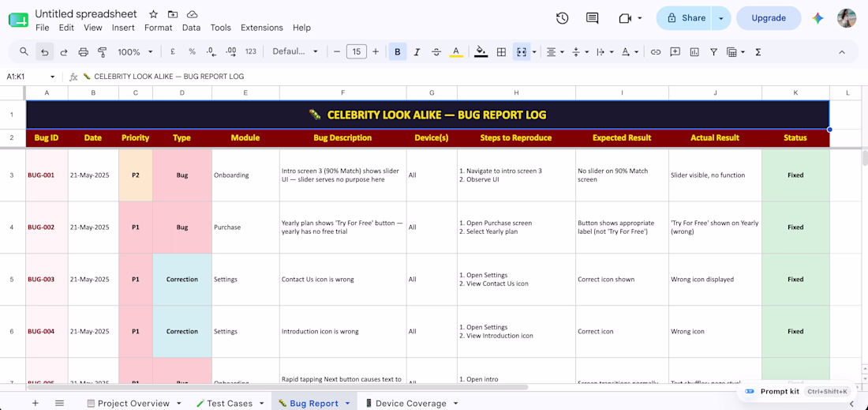Open the font Default dropdown
The height and width of the screenshot is (410, 868).
295,51
